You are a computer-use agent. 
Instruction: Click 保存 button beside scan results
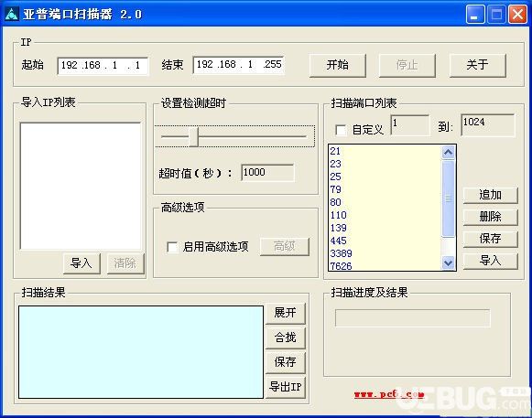pos(286,362)
